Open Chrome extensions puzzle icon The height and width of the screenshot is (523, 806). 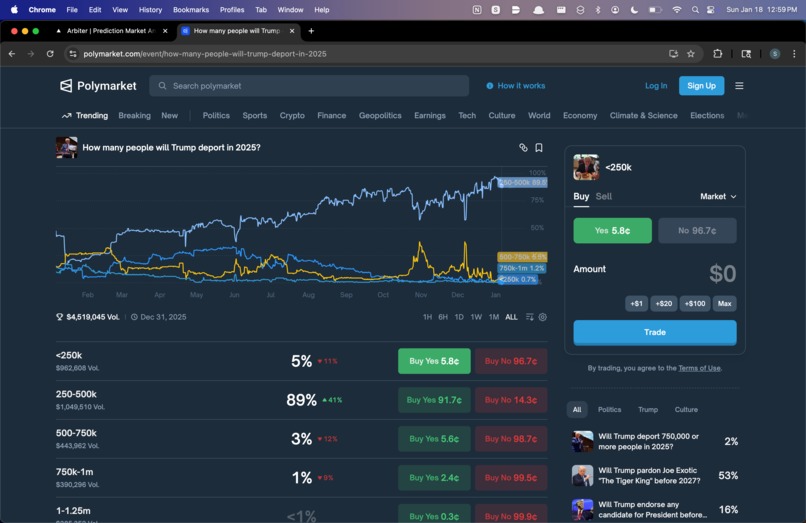[x=718, y=53]
